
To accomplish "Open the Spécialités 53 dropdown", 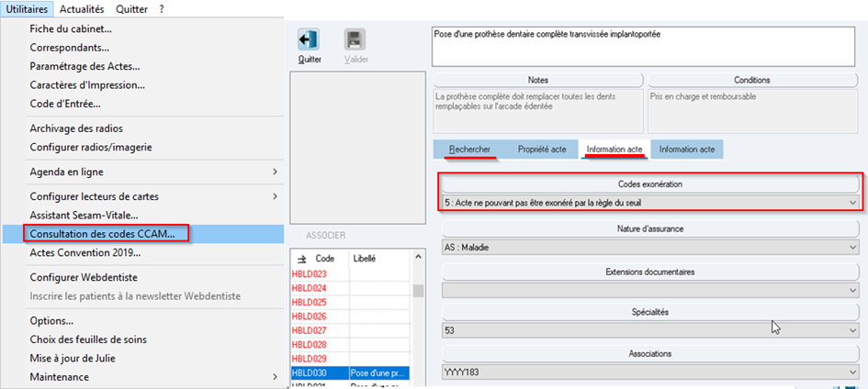I will pos(650,330).
